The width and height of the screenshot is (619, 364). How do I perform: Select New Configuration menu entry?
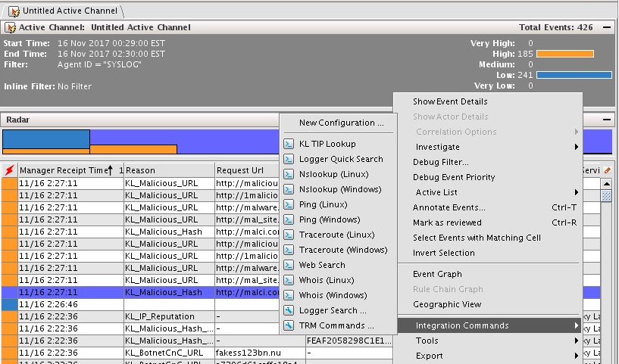tap(341, 123)
